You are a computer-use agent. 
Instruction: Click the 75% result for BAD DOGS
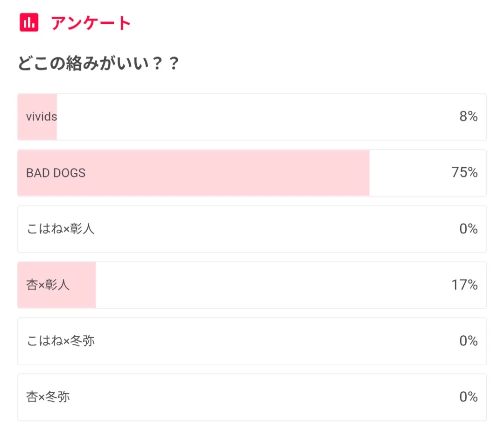tap(464, 173)
